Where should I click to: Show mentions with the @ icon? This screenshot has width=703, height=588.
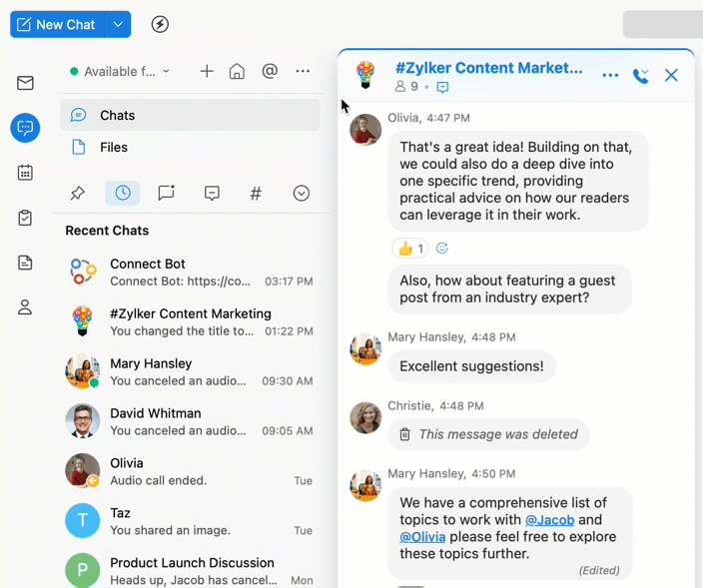[x=270, y=71]
